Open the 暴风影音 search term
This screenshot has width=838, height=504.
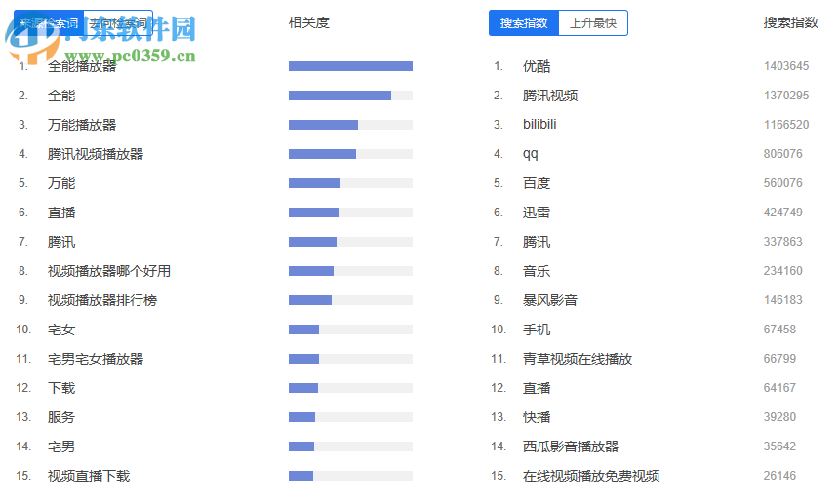[550, 300]
